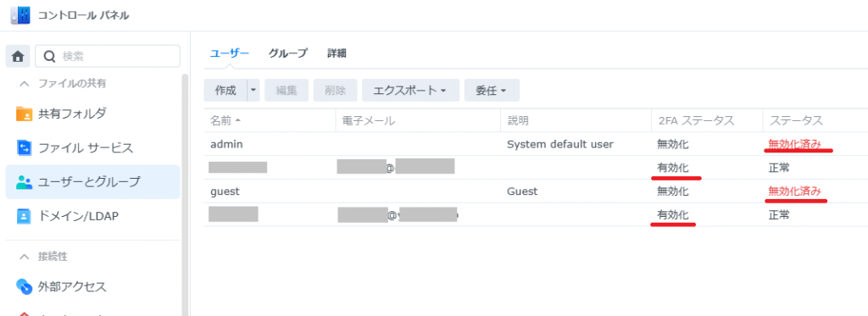Viewport: 868px width, 316px height.
Task: Switch to the グループ tab
Action: point(288,53)
